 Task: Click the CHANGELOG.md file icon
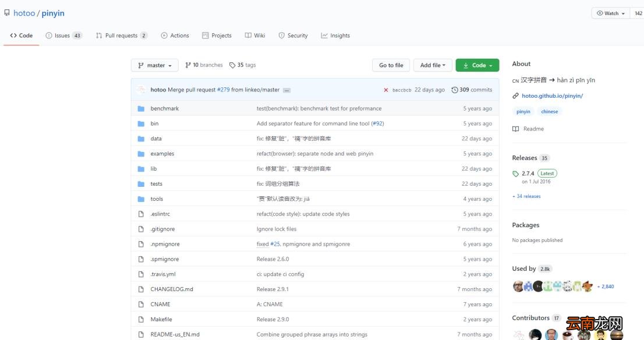pyautogui.click(x=141, y=289)
